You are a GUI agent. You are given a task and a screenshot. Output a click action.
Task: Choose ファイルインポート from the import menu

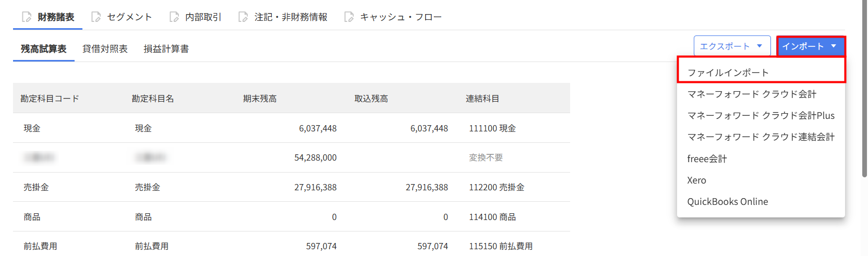pyautogui.click(x=728, y=72)
